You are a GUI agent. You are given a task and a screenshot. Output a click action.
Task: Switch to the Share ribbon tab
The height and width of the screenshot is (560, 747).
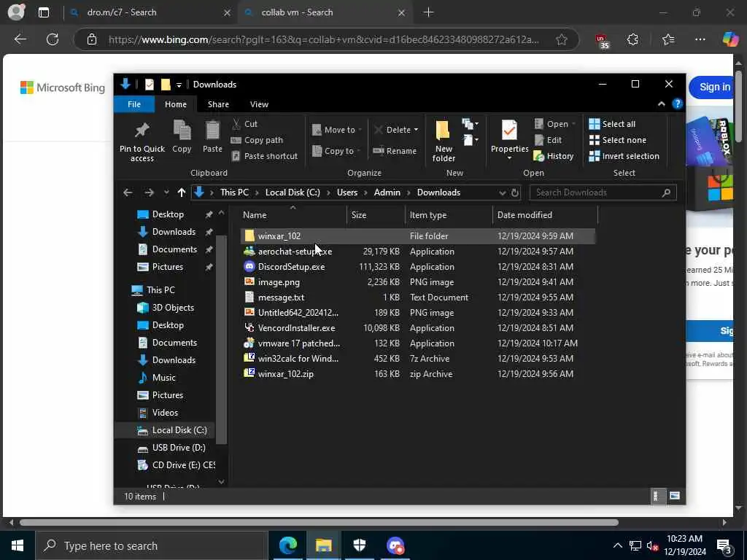218,104
